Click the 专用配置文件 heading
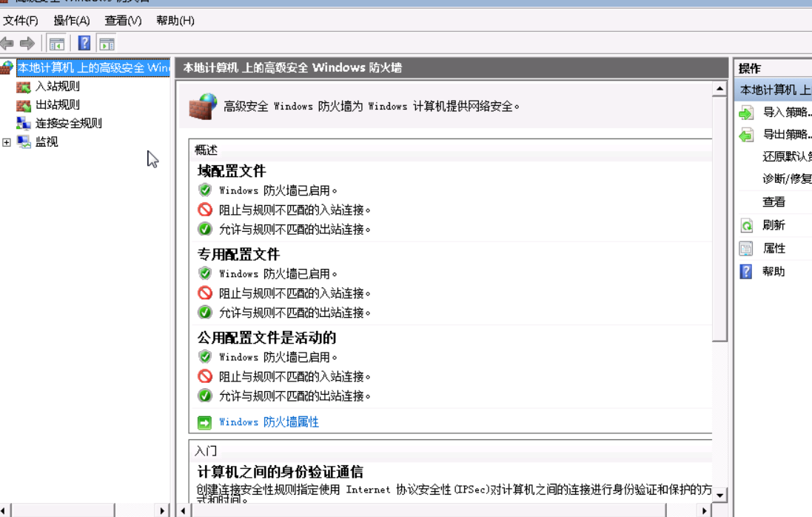This screenshot has height=517, width=812. point(238,254)
